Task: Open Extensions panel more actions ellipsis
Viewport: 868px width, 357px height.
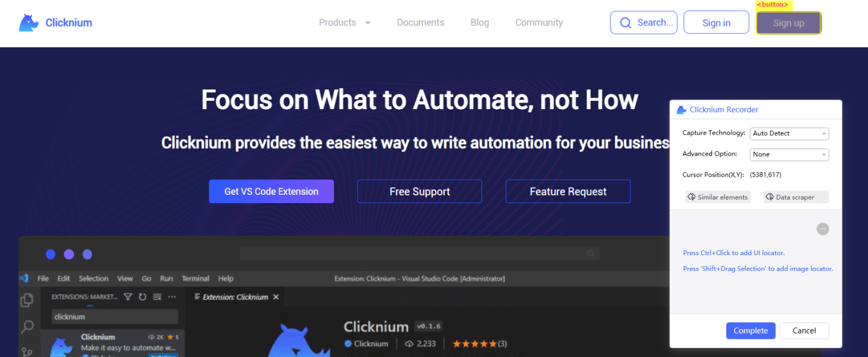Action: tap(172, 297)
